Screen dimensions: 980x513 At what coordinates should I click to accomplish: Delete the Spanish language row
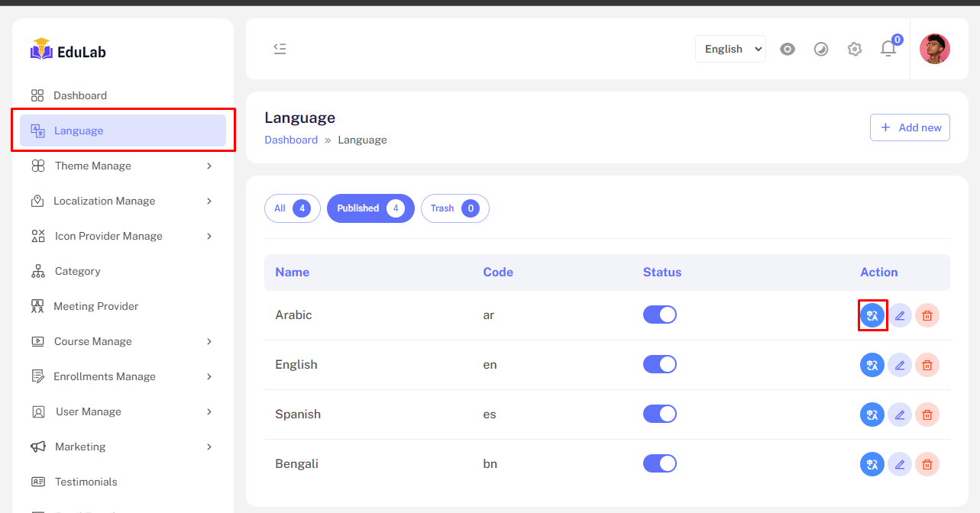(x=927, y=415)
